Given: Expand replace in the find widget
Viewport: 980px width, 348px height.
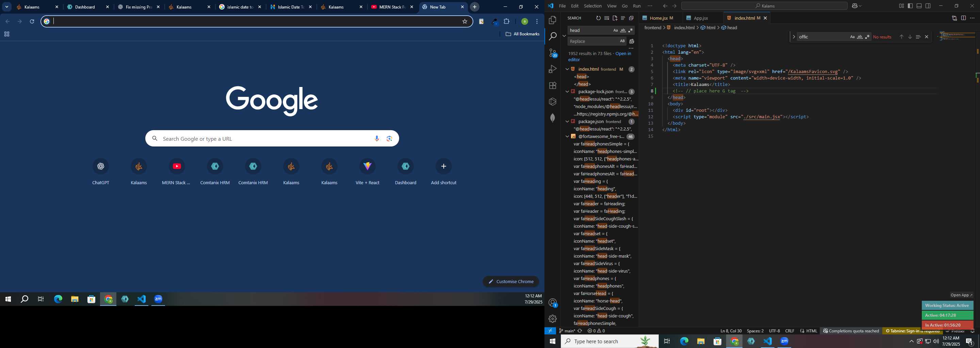Looking at the screenshot, I should [x=794, y=37].
